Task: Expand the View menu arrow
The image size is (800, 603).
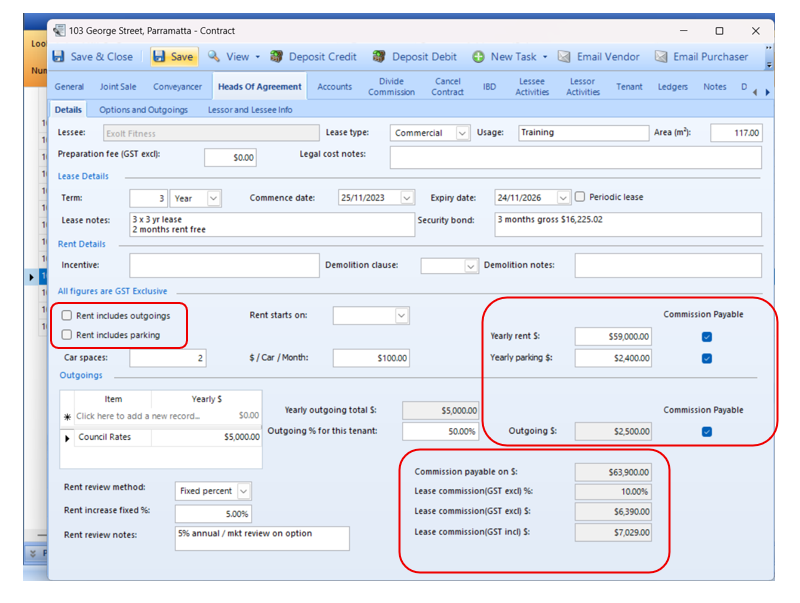Action: [258, 57]
